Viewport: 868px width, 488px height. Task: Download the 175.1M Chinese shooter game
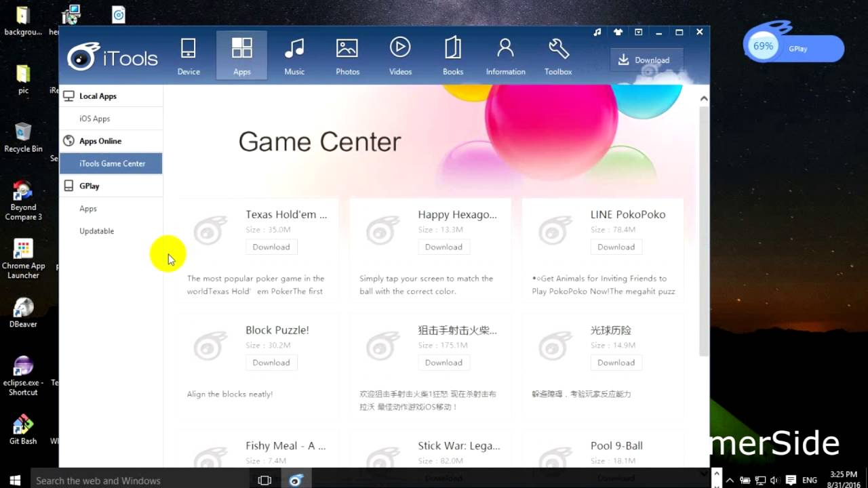(x=443, y=363)
